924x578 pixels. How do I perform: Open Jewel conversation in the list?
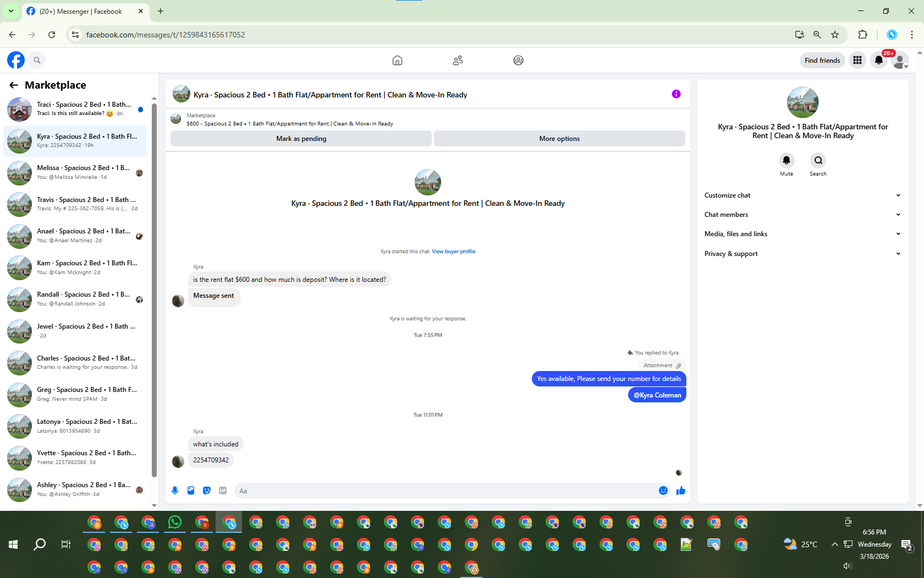pos(75,331)
